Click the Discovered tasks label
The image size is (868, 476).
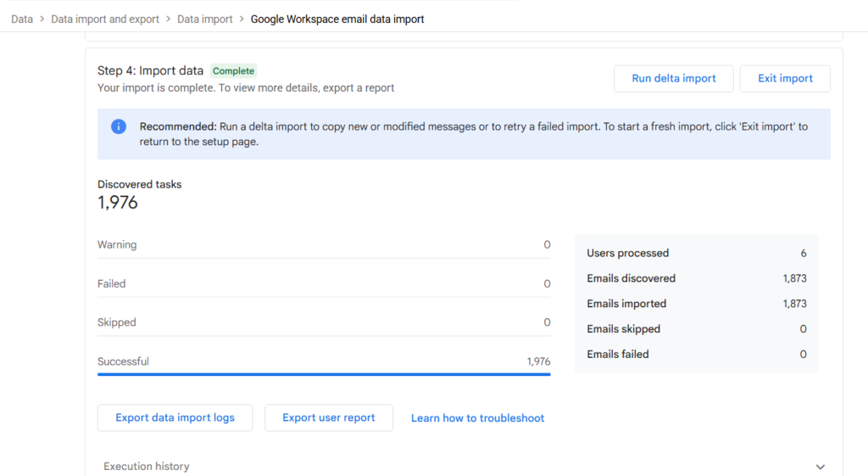[140, 184]
